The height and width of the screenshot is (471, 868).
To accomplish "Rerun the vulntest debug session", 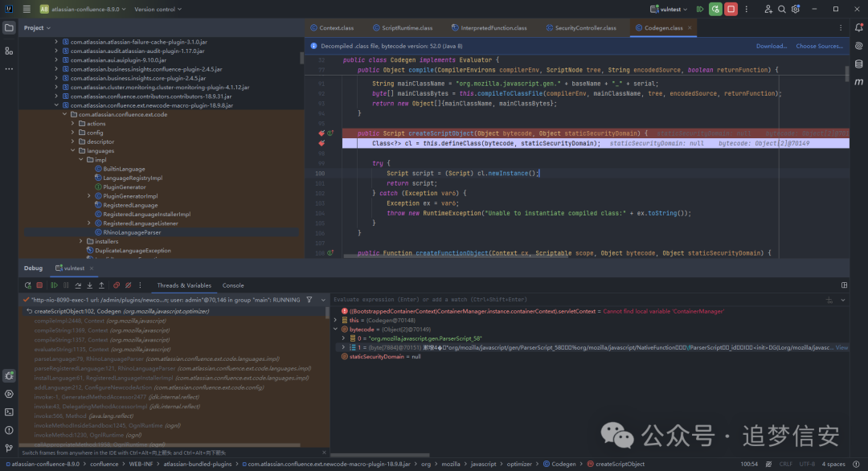I will click(x=27, y=285).
